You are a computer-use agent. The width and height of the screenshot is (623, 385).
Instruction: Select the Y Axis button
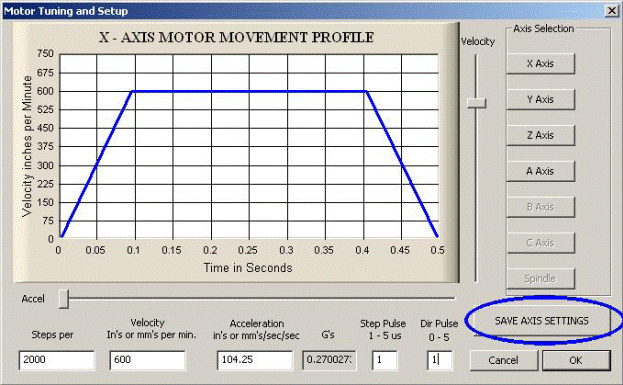pos(540,99)
